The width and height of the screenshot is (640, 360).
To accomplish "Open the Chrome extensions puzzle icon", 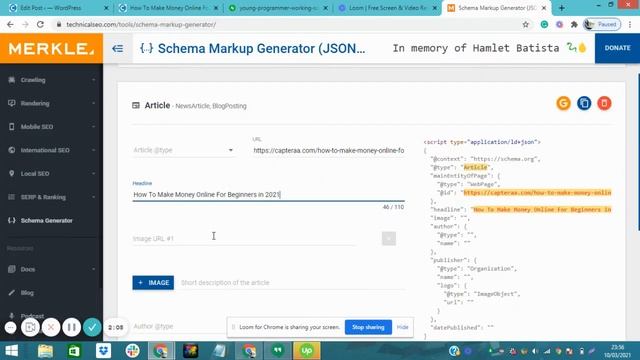I will tap(574, 24).
